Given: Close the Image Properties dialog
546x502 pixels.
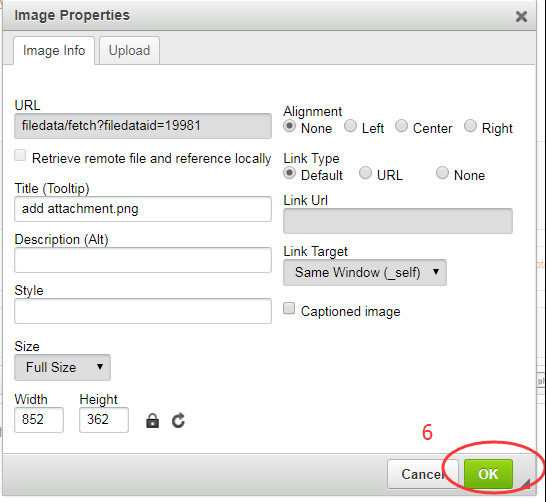Looking at the screenshot, I should (521, 16).
